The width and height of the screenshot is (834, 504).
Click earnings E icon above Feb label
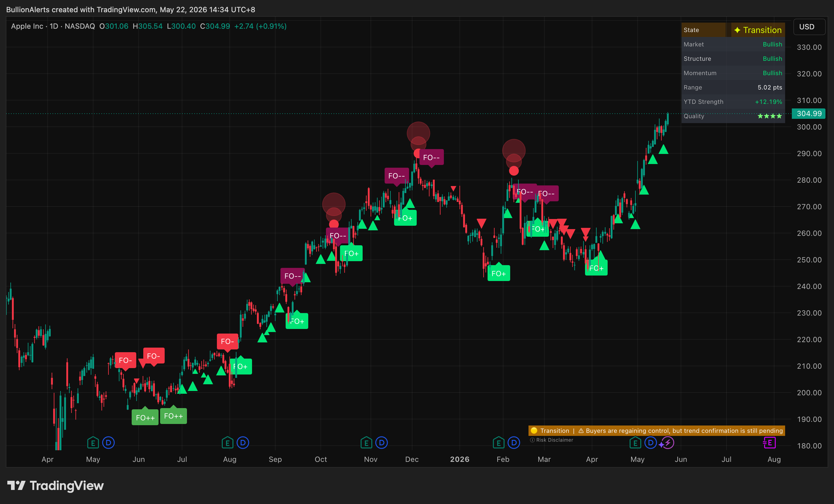(x=499, y=442)
